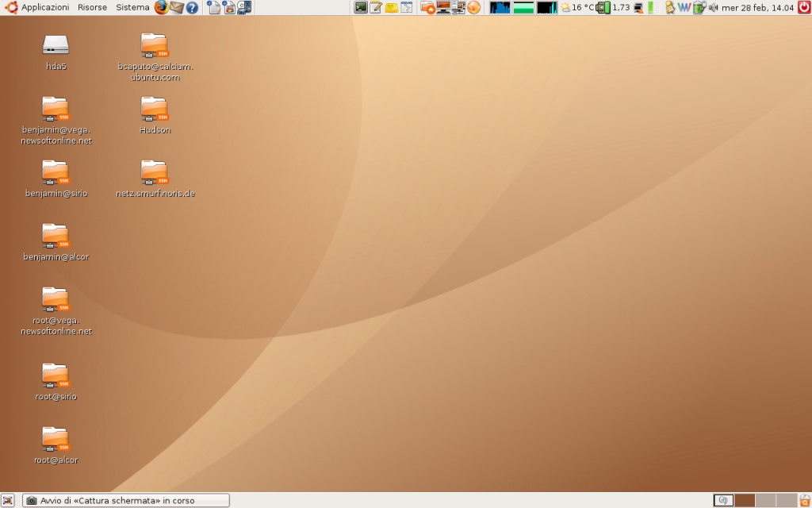
Task: Open the blue Help question mark launcher
Action: click(x=192, y=7)
